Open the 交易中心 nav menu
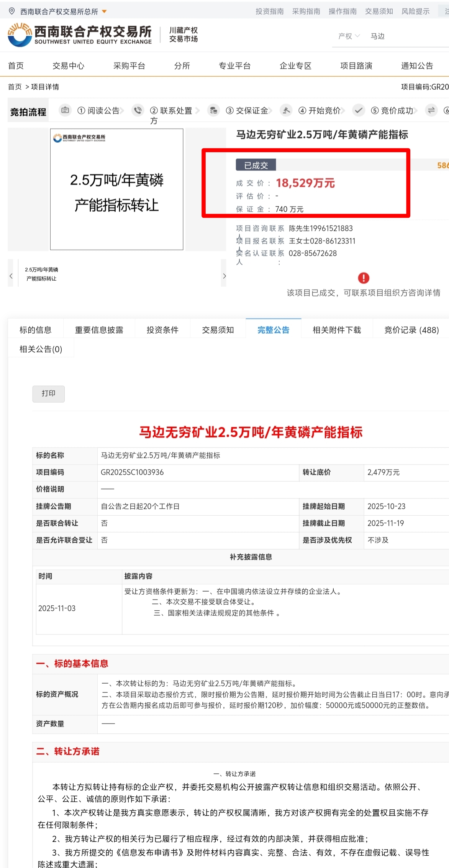 coord(68,66)
